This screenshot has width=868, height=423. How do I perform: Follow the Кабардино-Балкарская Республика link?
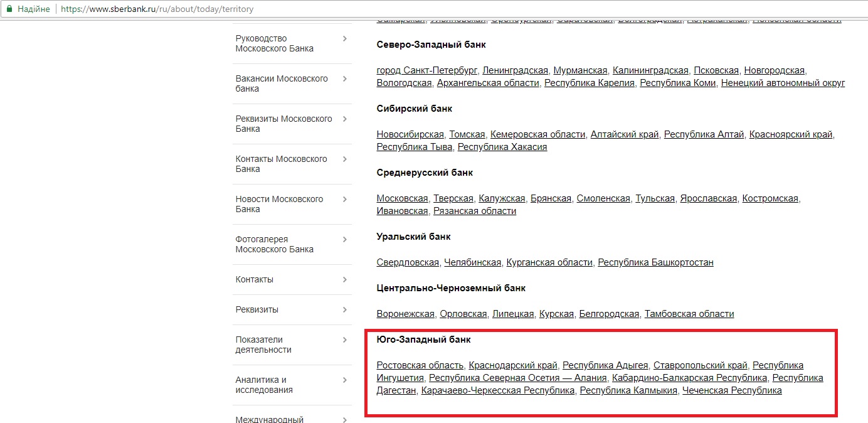pos(690,378)
